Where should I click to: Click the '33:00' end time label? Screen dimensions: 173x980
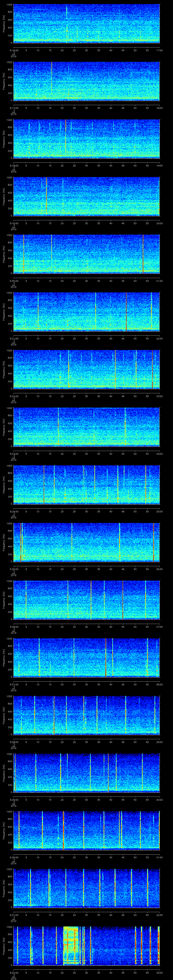(160, 973)
